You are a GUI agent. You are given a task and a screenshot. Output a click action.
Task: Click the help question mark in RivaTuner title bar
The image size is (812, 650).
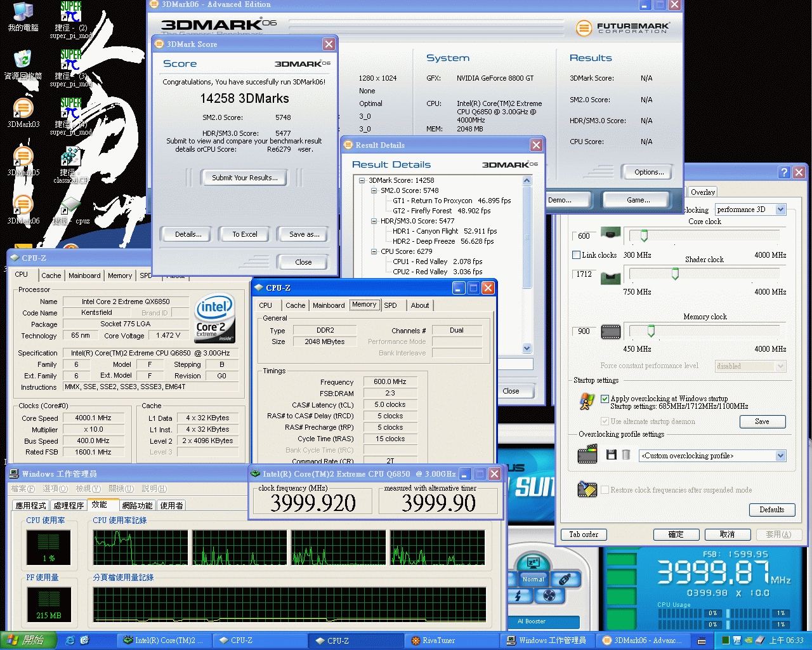[784, 172]
